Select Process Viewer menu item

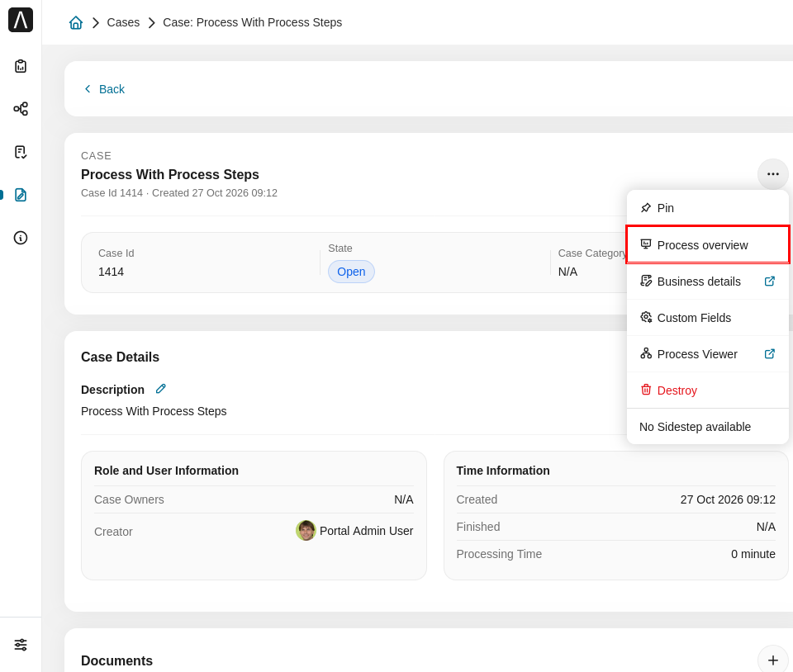[x=708, y=354]
